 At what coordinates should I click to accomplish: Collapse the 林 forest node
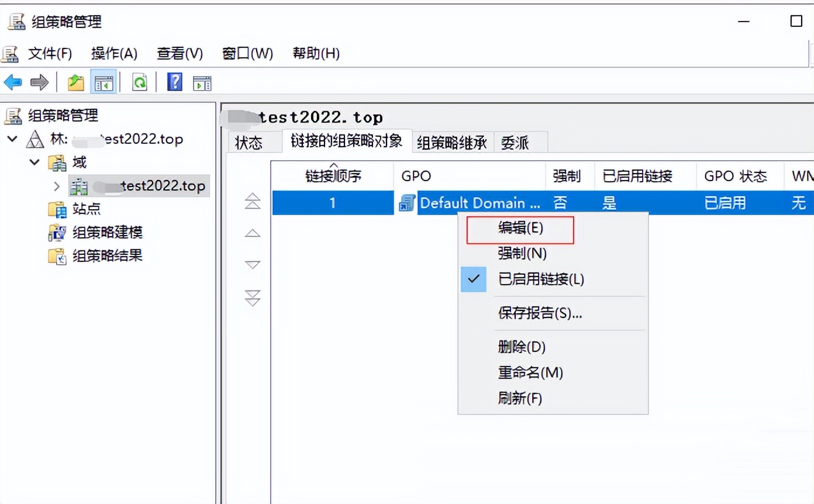(x=13, y=139)
